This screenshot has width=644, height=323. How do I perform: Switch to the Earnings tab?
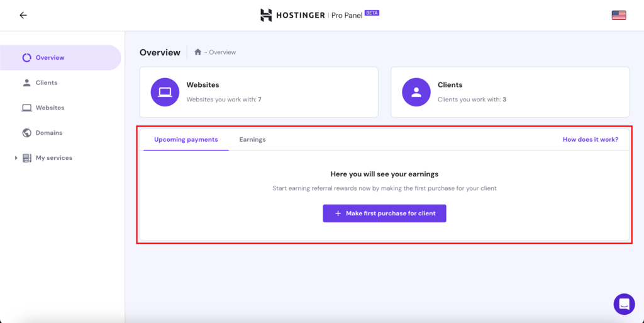pos(253,140)
